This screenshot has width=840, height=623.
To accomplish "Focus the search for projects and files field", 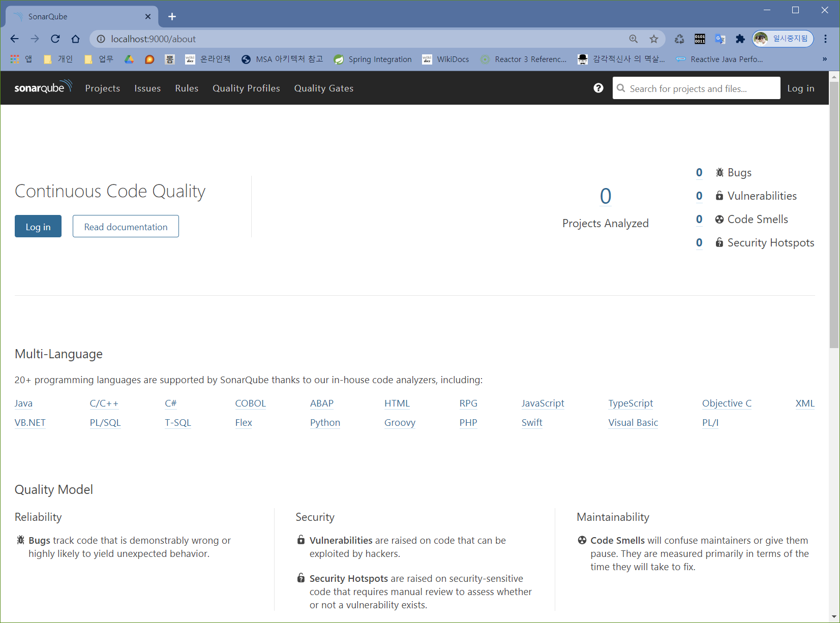I will (x=696, y=88).
